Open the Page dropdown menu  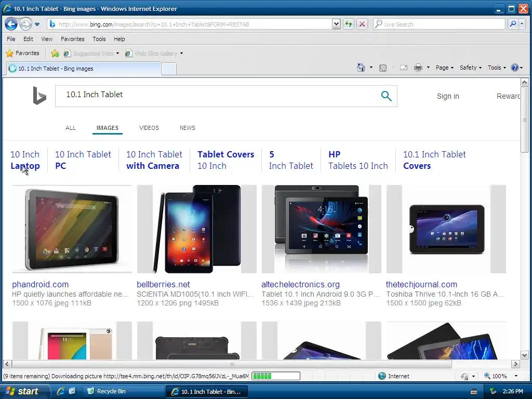coord(445,68)
